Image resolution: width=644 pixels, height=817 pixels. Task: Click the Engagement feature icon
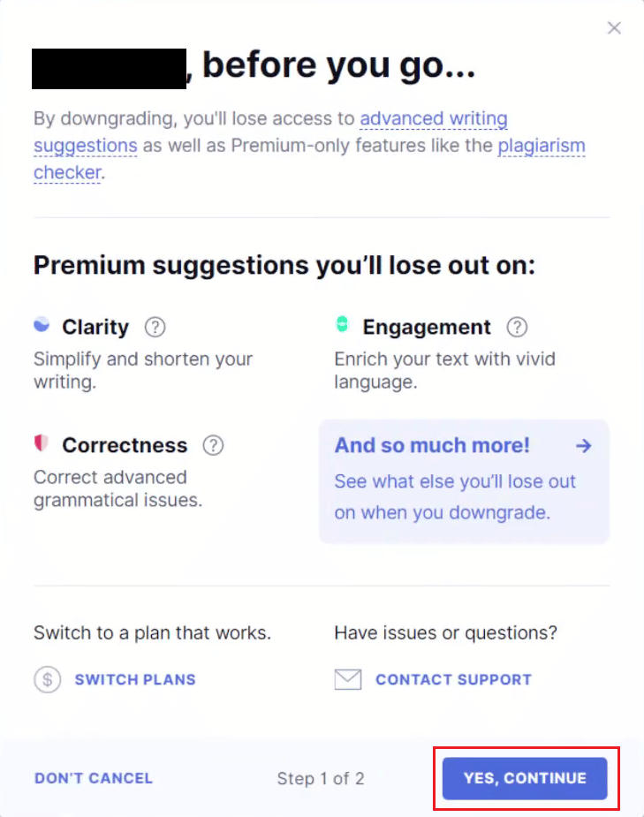pos(342,325)
